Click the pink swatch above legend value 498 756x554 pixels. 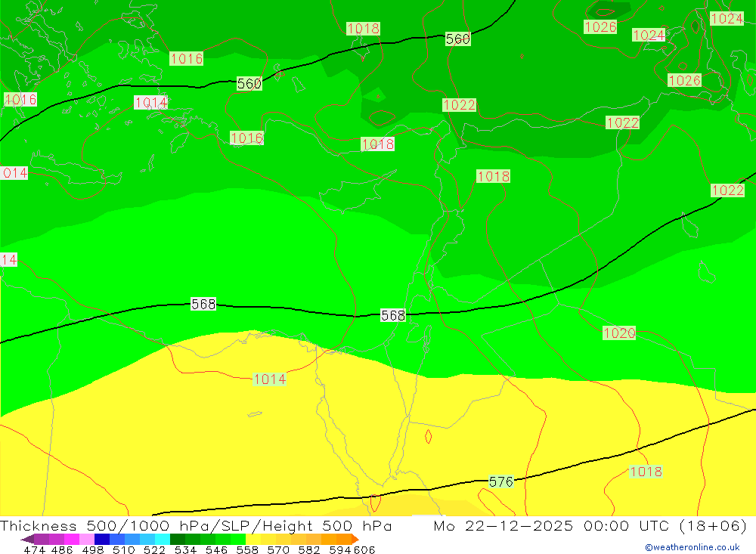point(87,539)
